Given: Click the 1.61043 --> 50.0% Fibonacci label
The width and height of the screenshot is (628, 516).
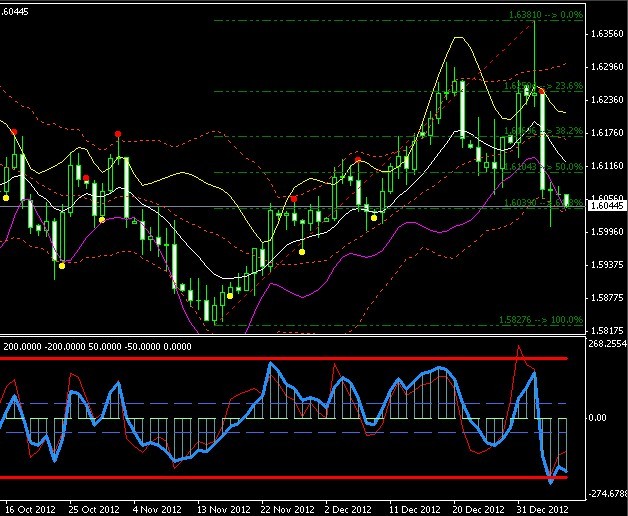Looking at the screenshot, I should pyautogui.click(x=543, y=167).
